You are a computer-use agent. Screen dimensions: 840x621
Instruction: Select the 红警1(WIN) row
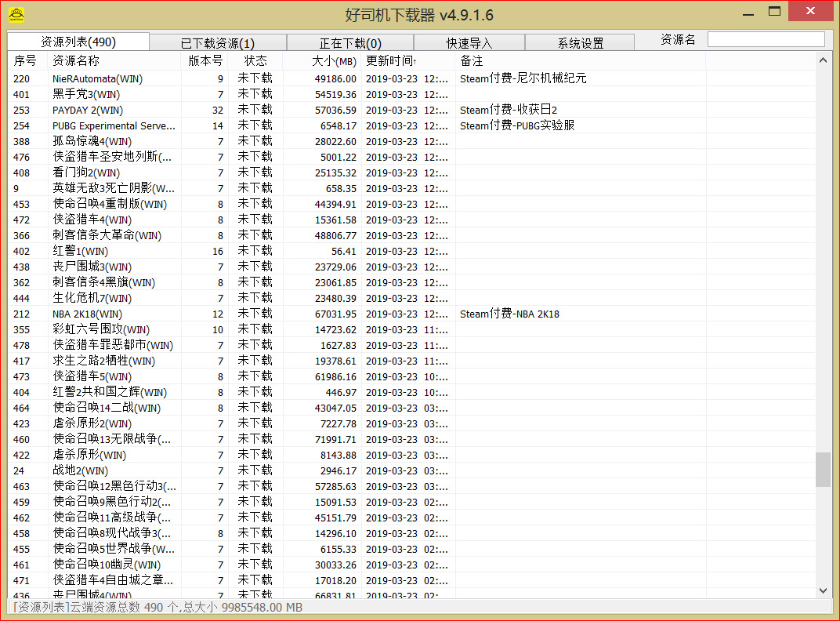pos(411,251)
